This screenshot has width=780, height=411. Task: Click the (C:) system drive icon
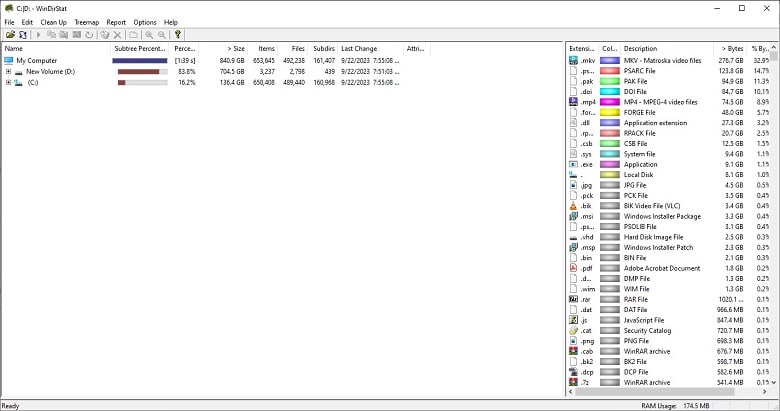coord(18,83)
